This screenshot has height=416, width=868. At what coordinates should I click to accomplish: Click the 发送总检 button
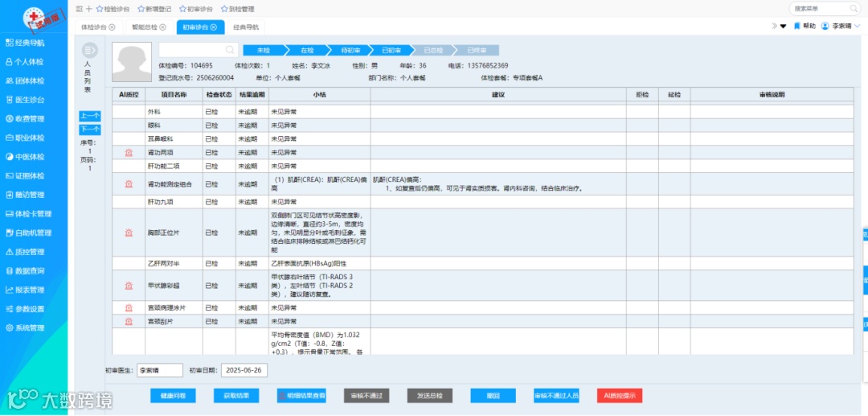[x=429, y=396]
